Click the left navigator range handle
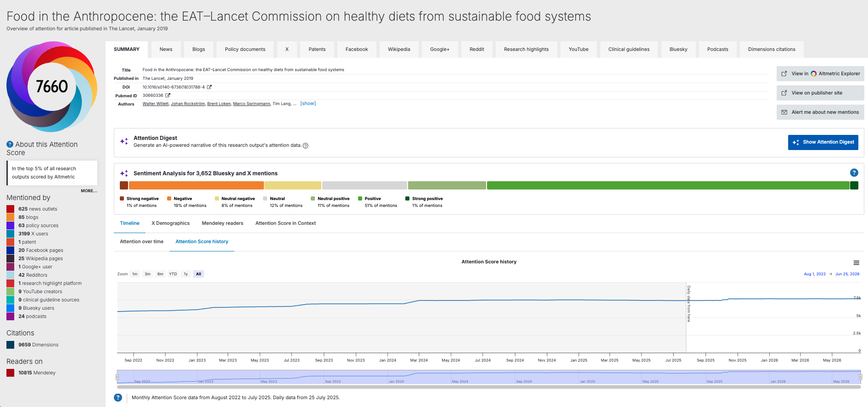Viewport: 868px width, 407px height. point(117,377)
